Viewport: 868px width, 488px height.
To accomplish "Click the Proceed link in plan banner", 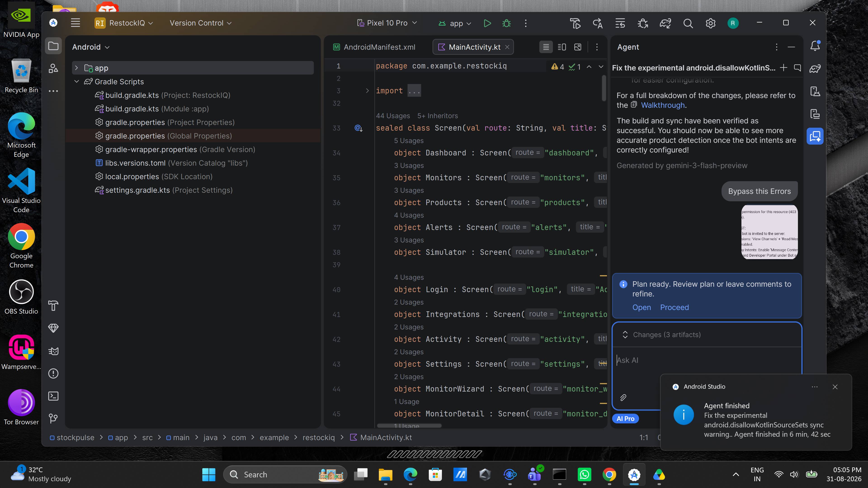I will (674, 307).
